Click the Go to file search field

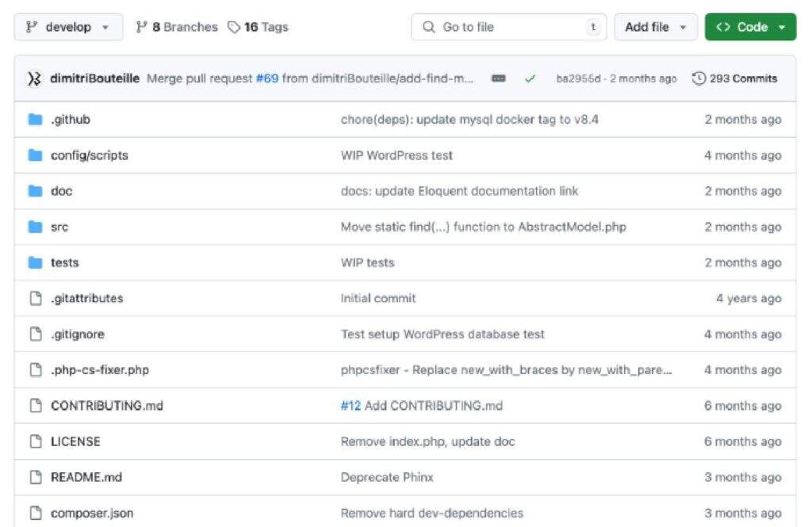507,27
